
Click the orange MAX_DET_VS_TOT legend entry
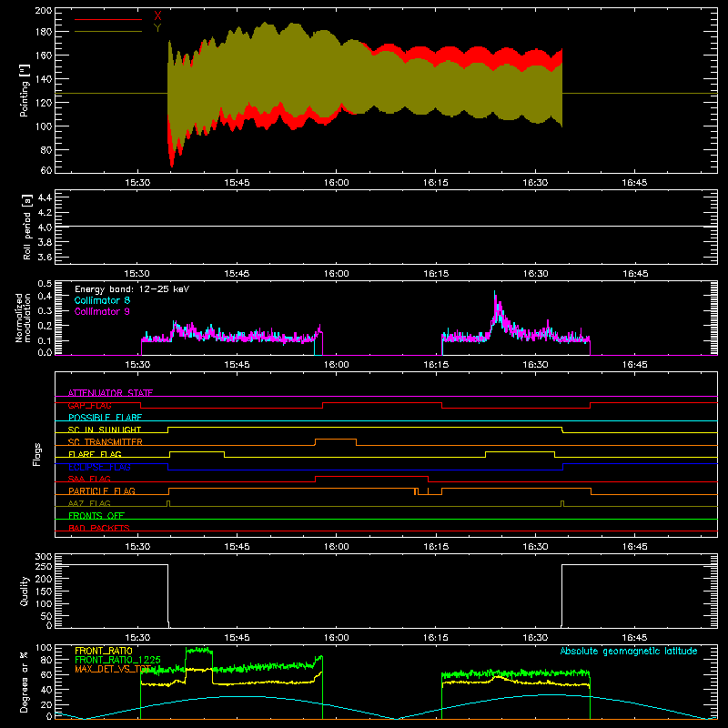[113, 669]
